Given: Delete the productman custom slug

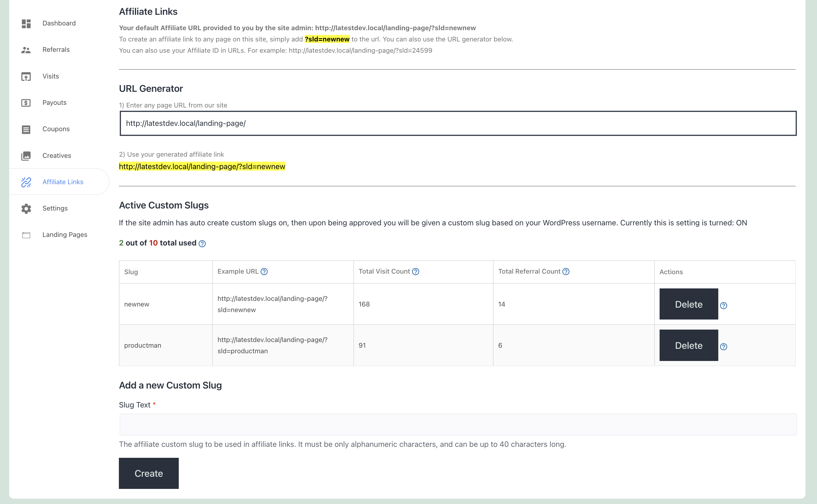Looking at the screenshot, I should pyautogui.click(x=688, y=345).
